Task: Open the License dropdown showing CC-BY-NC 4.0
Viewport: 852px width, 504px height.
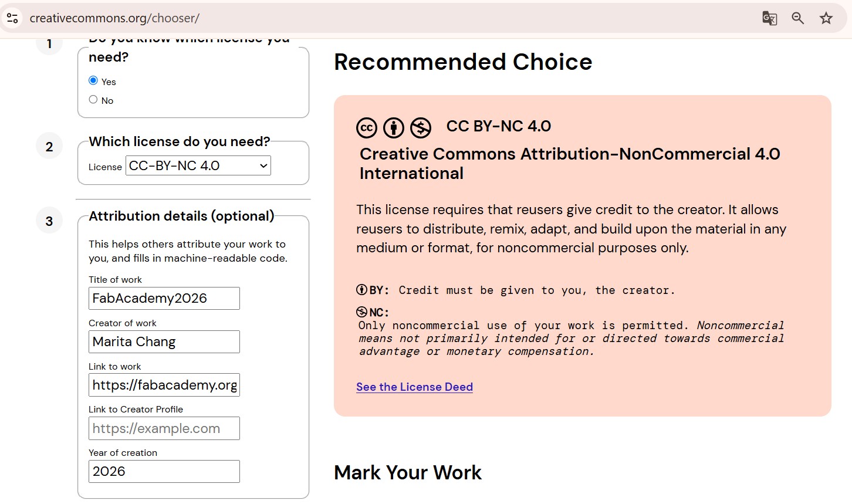Action: pyautogui.click(x=198, y=165)
